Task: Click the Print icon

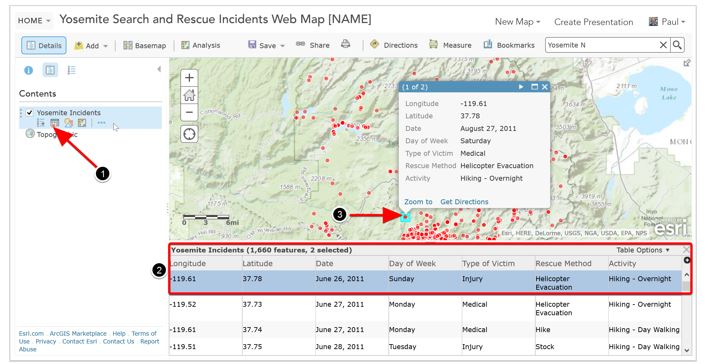Action: coord(346,44)
